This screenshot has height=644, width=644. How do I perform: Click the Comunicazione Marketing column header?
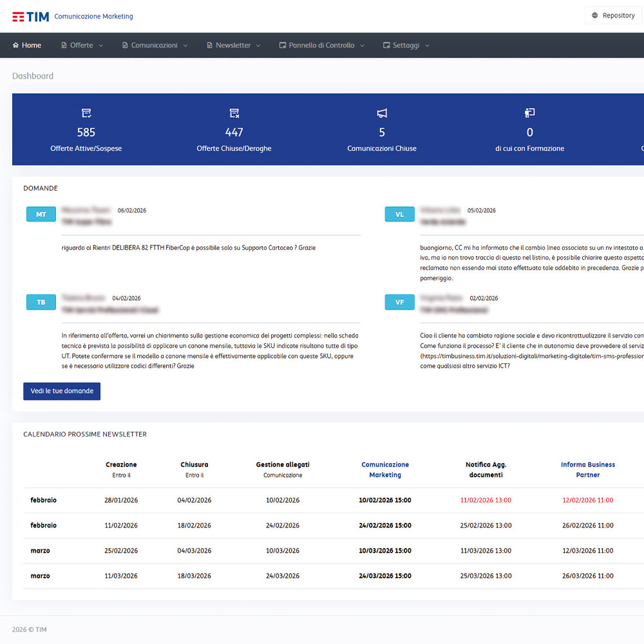[385, 469]
